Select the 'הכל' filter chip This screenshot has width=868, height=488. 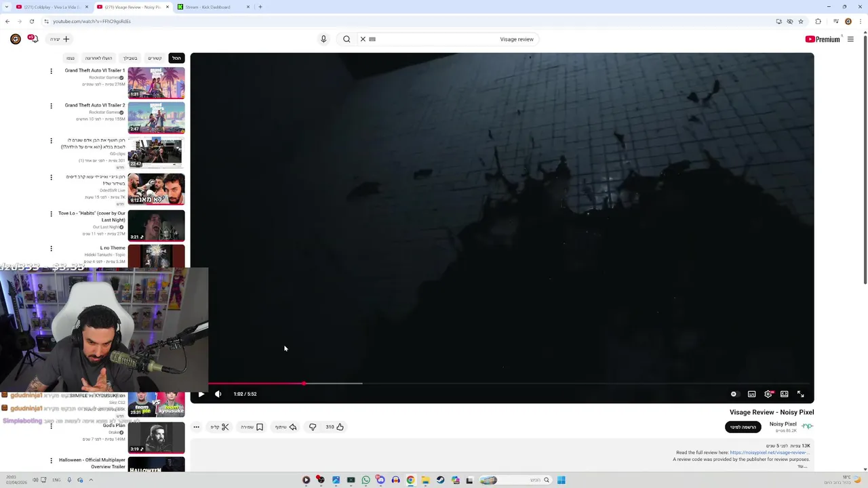pyautogui.click(x=176, y=58)
